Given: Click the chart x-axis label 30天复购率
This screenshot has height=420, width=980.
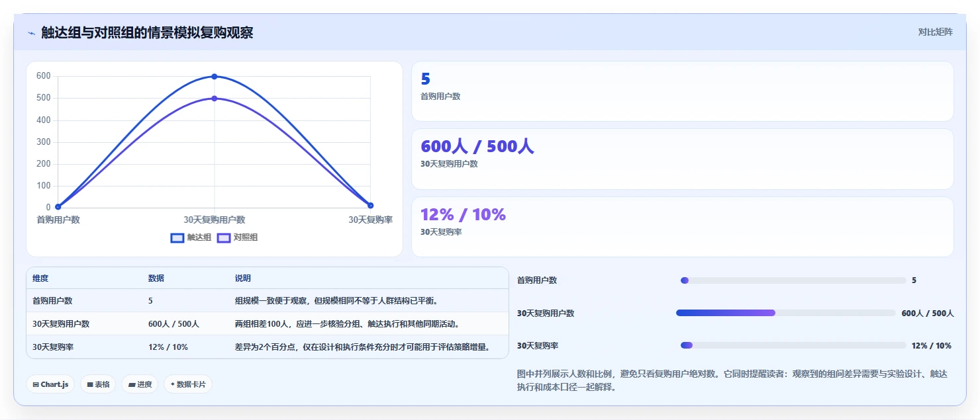Looking at the screenshot, I should pos(370,220).
